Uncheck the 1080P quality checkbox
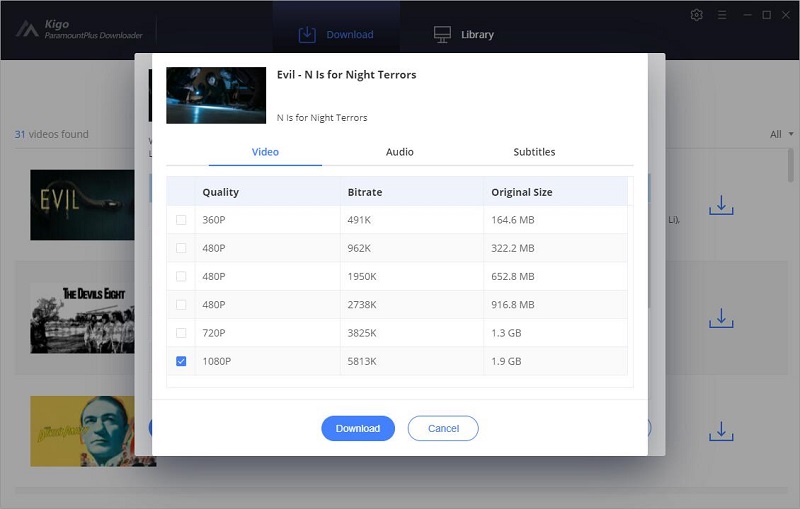The height and width of the screenshot is (509, 800). point(181,361)
